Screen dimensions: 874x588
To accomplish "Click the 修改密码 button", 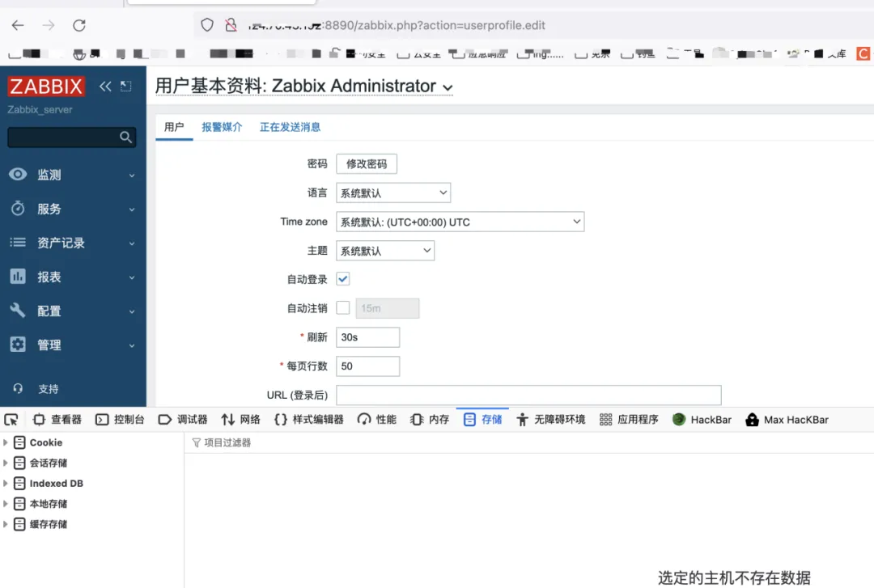I will 367,163.
